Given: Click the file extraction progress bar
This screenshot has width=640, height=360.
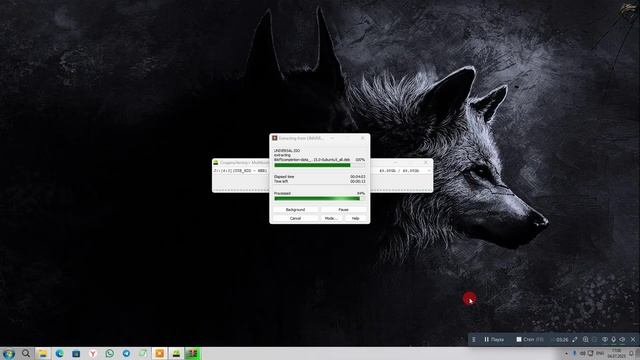Looking at the screenshot, I should click(320, 165).
